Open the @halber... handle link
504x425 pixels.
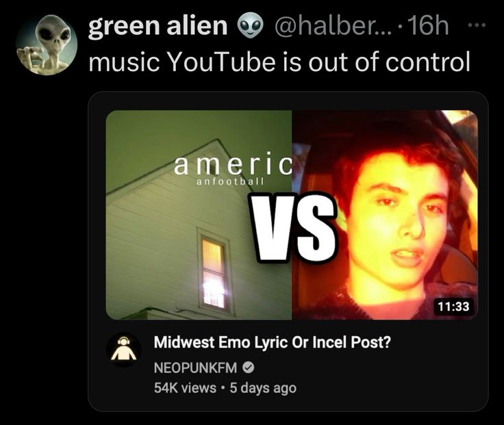pyautogui.click(x=333, y=26)
